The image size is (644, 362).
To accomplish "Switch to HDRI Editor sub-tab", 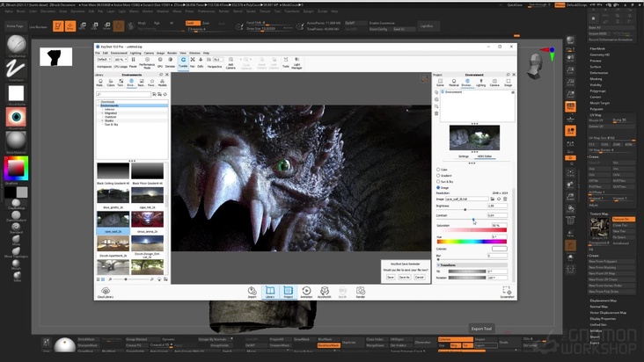I will click(485, 156).
